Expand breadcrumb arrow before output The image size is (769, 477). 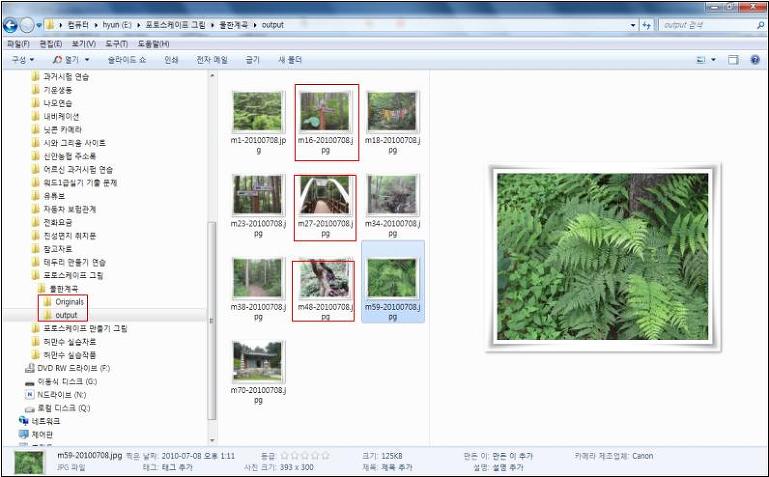pos(255,25)
